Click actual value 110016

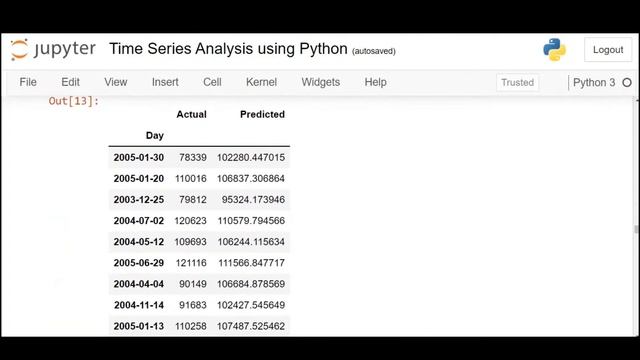tap(191, 178)
